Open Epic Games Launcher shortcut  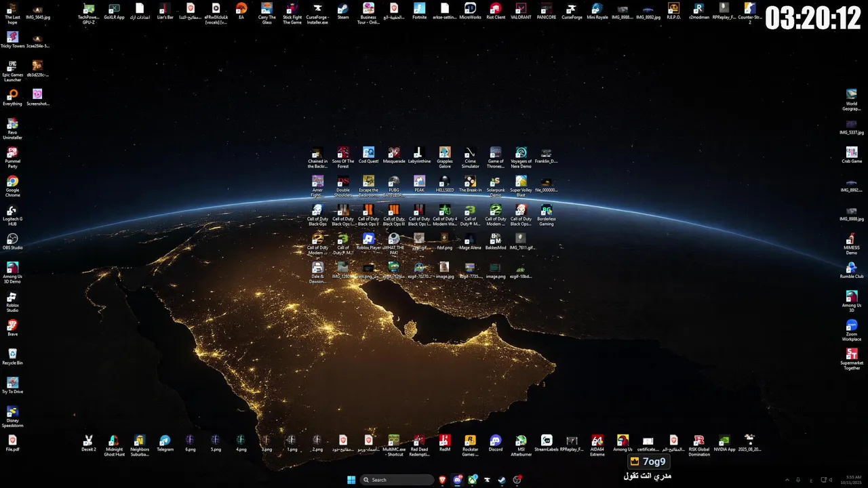[x=12, y=70]
